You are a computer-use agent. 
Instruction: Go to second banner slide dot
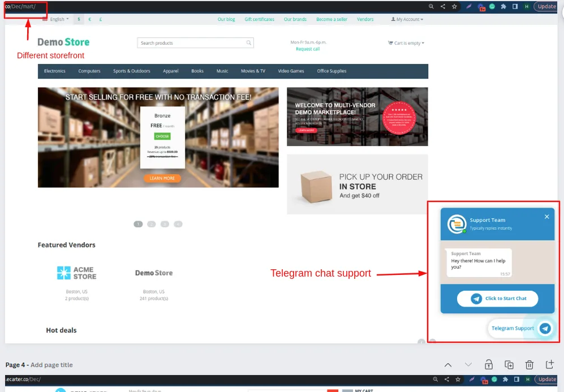[x=152, y=224]
